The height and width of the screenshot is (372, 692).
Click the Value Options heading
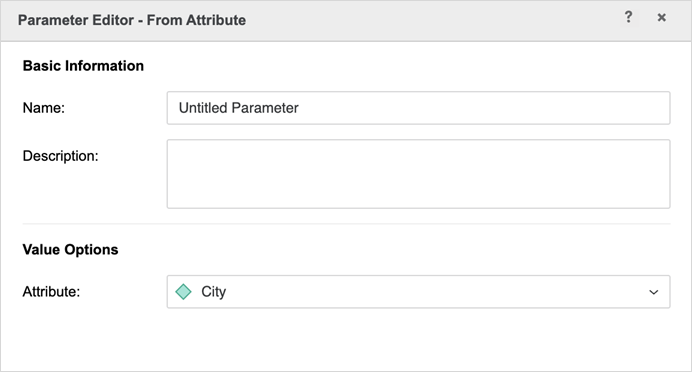[70, 250]
